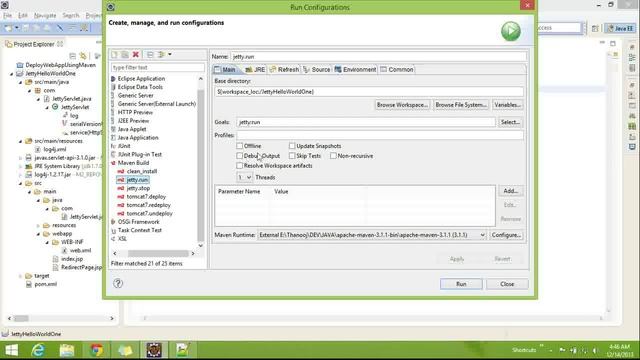
Task: Expand target folder in Project Explorer
Action: tap(20, 276)
